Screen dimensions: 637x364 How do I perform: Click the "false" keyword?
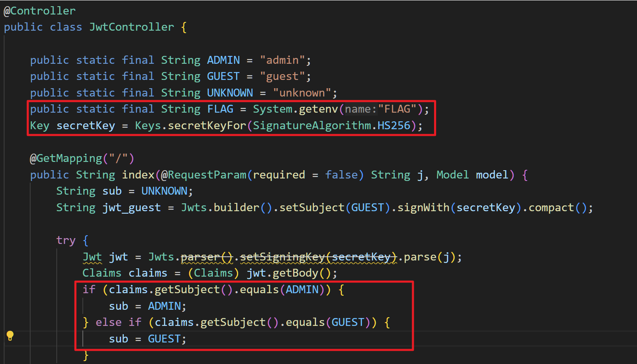[341, 175]
